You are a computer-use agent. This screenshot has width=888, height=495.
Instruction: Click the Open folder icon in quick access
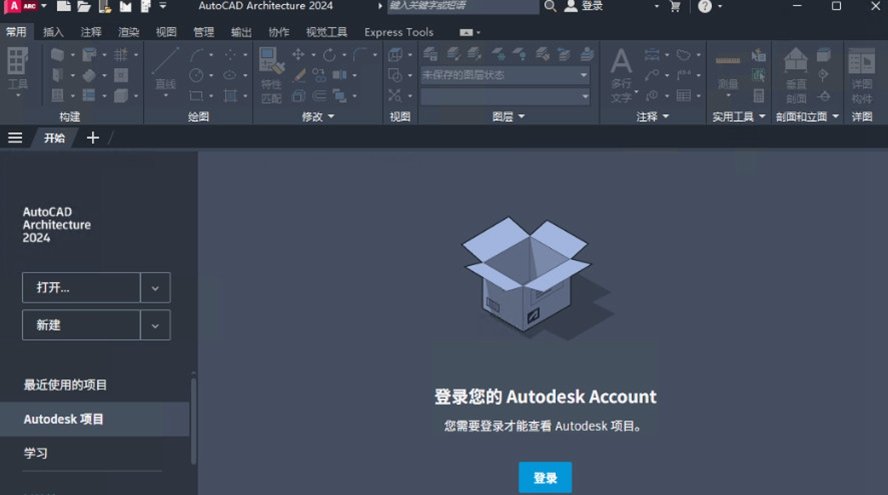click(84, 6)
